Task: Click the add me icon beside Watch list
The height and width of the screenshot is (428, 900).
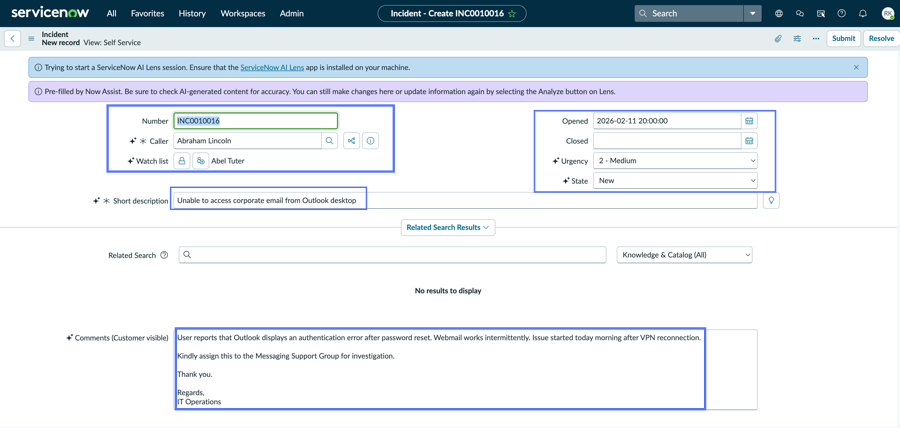Action: (200, 161)
